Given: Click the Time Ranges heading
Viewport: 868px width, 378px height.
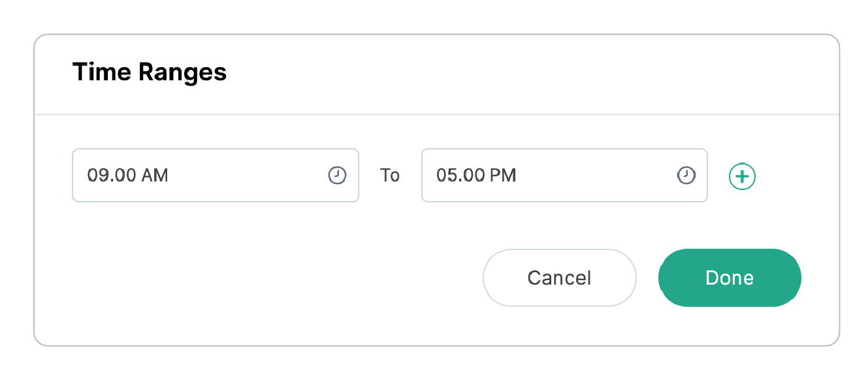Looking at the screenshot, I should [150, 72].
